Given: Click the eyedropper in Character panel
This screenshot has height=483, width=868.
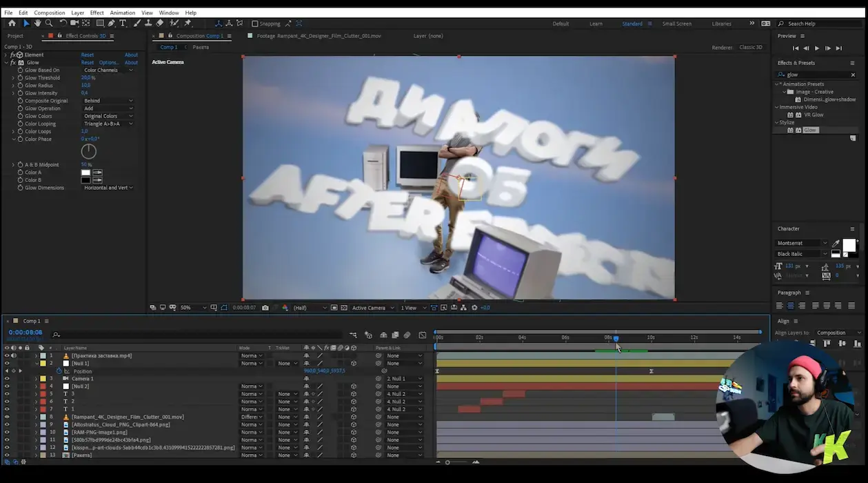Looking at the screenshot, I should click(x=836, y=244).
